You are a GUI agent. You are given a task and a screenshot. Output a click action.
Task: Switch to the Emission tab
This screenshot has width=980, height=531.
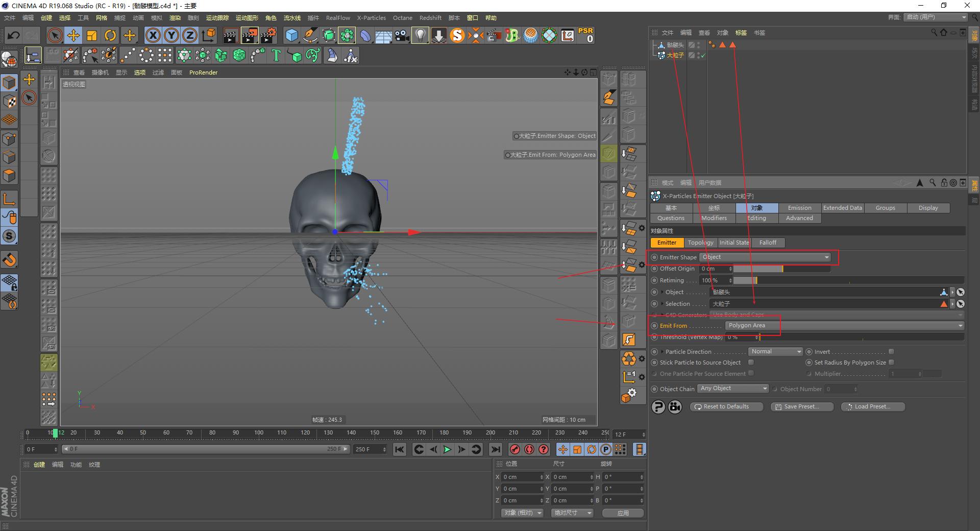tap(799, 208)
